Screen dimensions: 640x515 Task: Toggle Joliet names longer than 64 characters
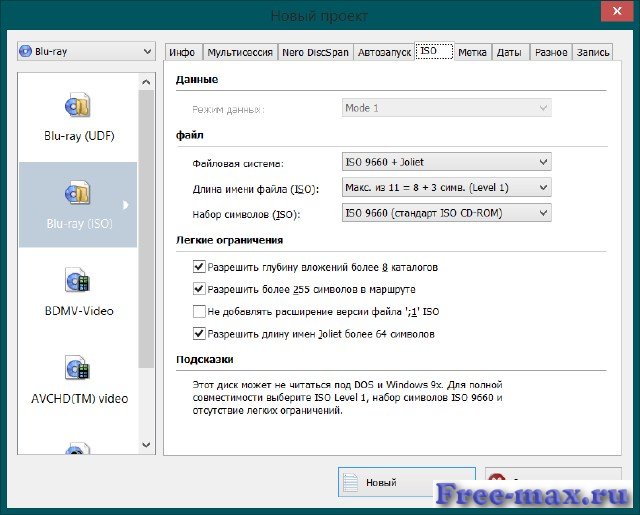(199, 334)
